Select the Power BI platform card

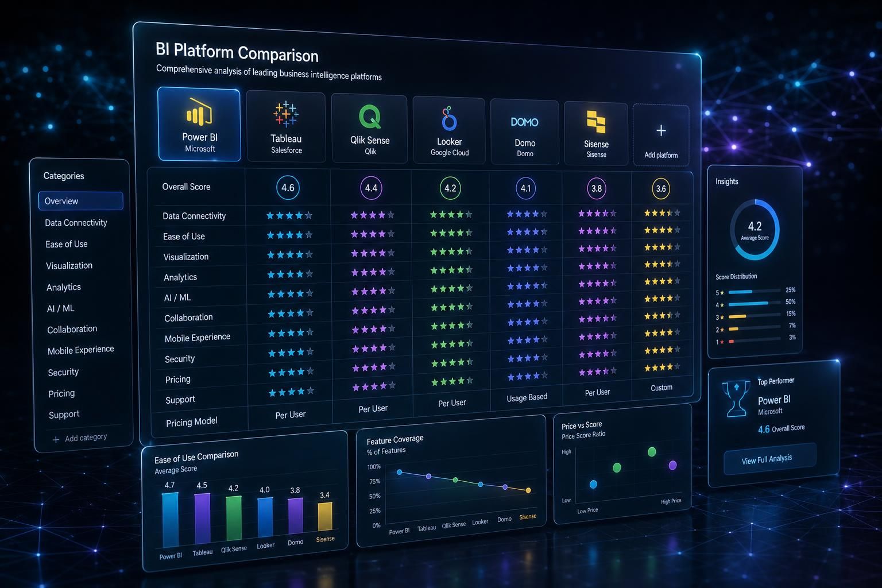tap(199, 125)
